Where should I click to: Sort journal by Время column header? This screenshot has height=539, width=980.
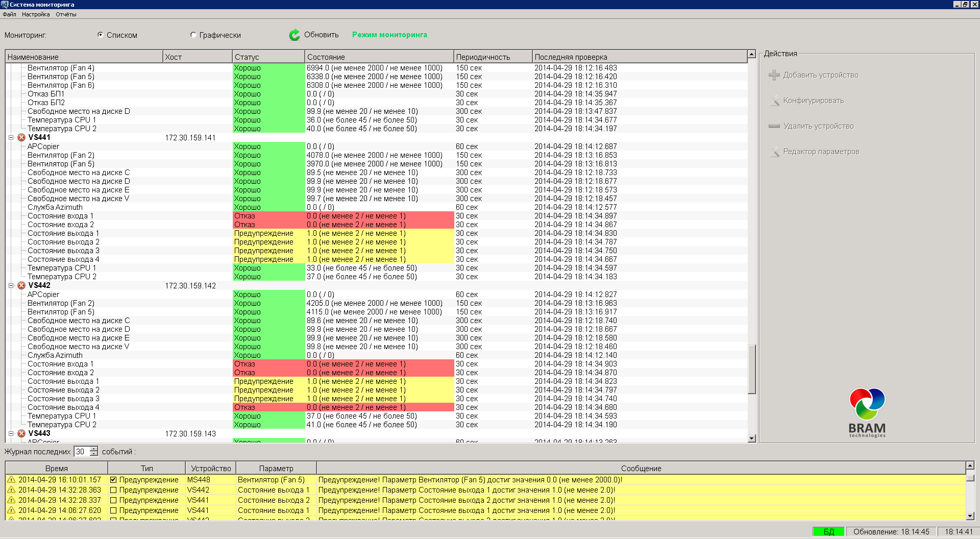tap(57, 468)
